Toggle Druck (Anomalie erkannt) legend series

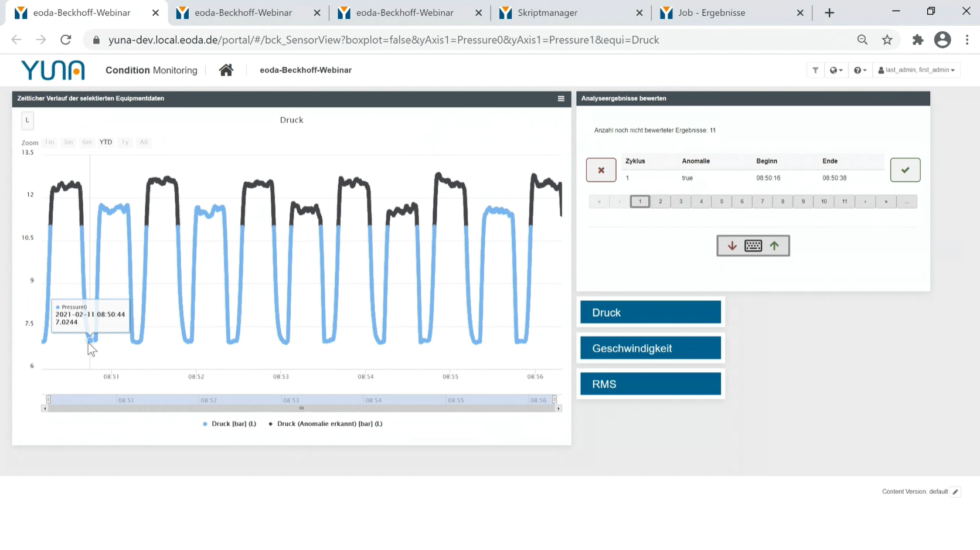325,424
